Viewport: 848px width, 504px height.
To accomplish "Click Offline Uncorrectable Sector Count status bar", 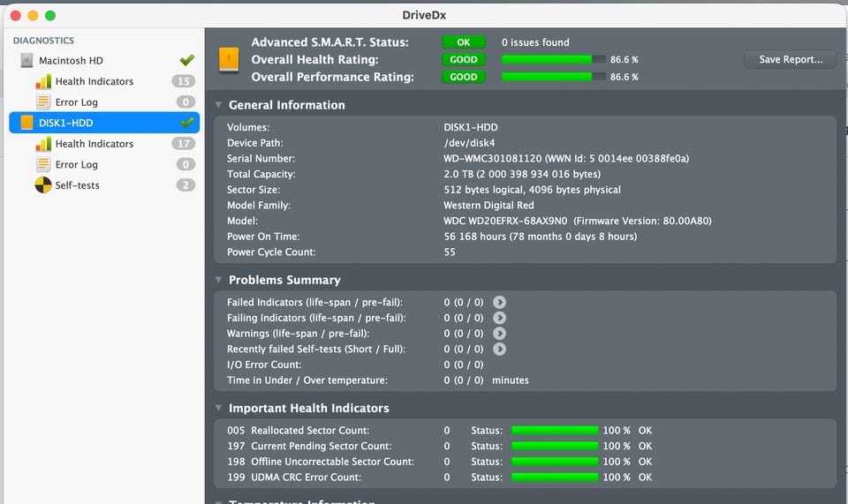I will [555, 462].
